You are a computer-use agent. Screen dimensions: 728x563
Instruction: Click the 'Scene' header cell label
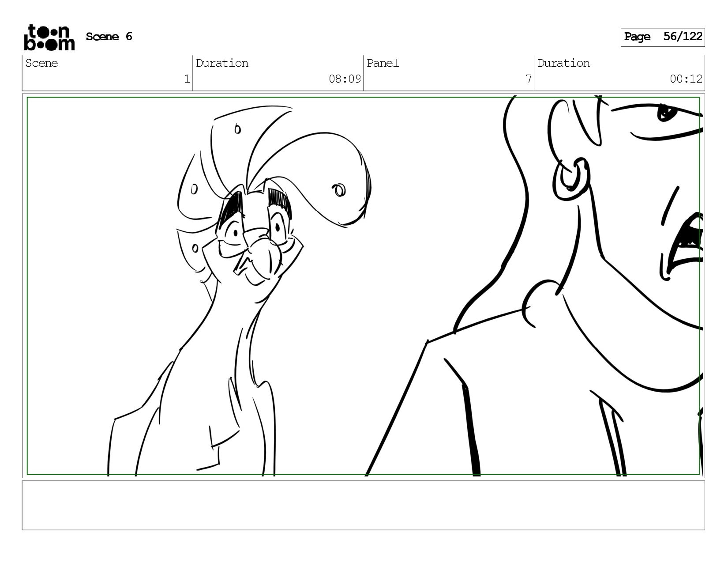tap(41, 63)
